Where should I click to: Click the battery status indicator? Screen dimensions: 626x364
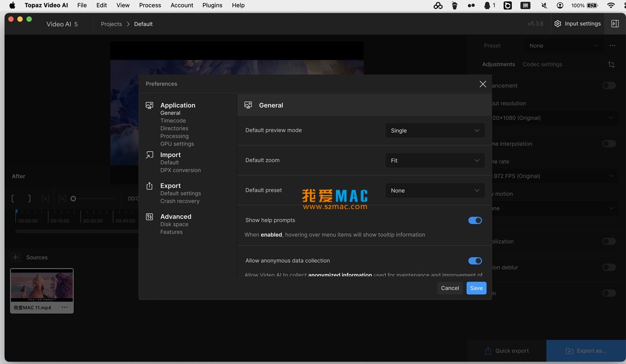(584, 5)
